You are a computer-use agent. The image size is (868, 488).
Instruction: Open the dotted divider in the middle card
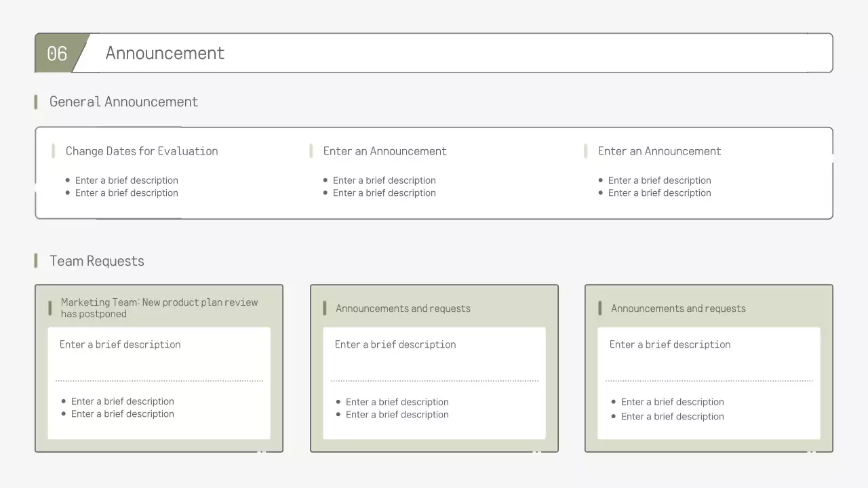[x=434, y=380]
